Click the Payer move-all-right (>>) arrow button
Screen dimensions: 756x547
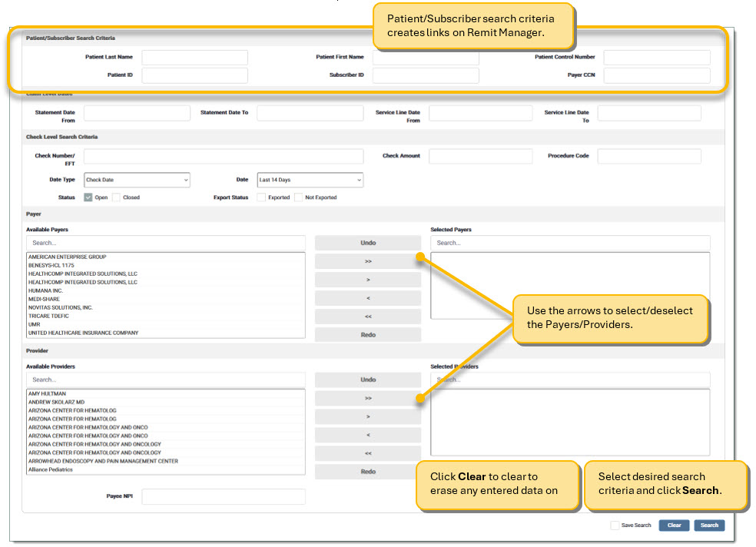click(x=367, y=261)
